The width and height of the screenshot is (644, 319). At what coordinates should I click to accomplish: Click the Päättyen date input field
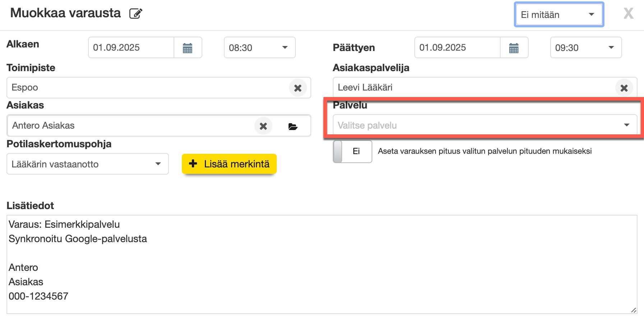coord(457,48)
